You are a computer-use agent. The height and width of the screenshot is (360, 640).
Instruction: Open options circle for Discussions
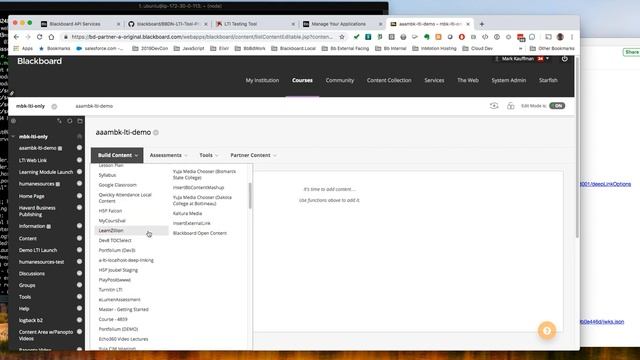[x=80, y=273]
